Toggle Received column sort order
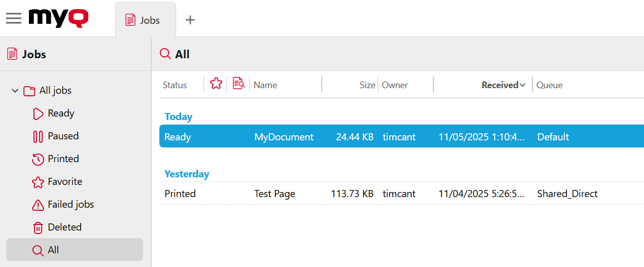Image resolution: width=644 pixels, height=267 pixels. coord(503,85)
